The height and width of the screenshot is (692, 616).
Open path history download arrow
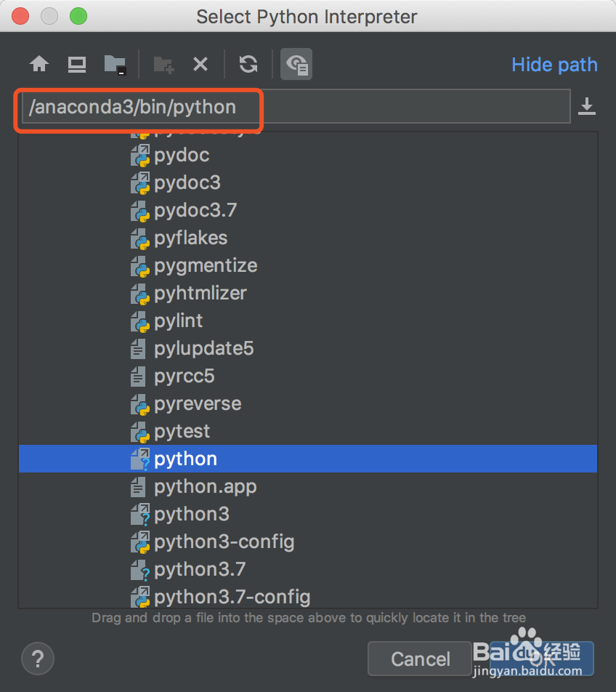tap(587, 106)
